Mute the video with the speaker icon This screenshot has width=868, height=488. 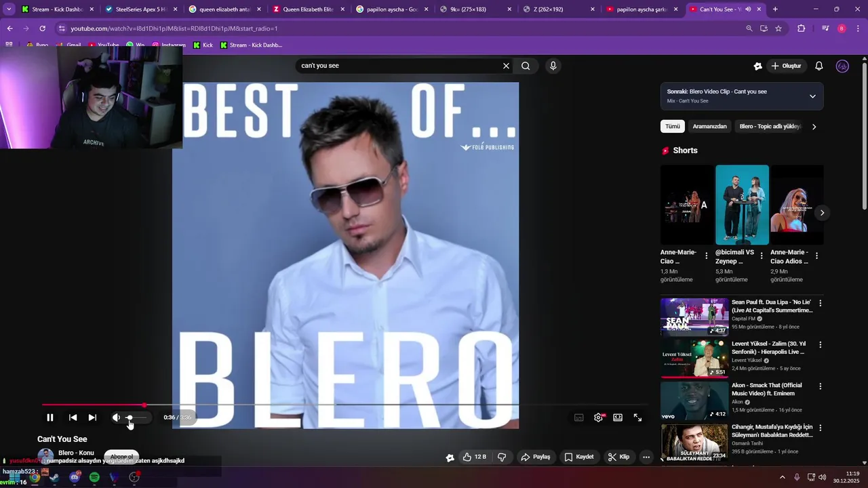point(116,418)
